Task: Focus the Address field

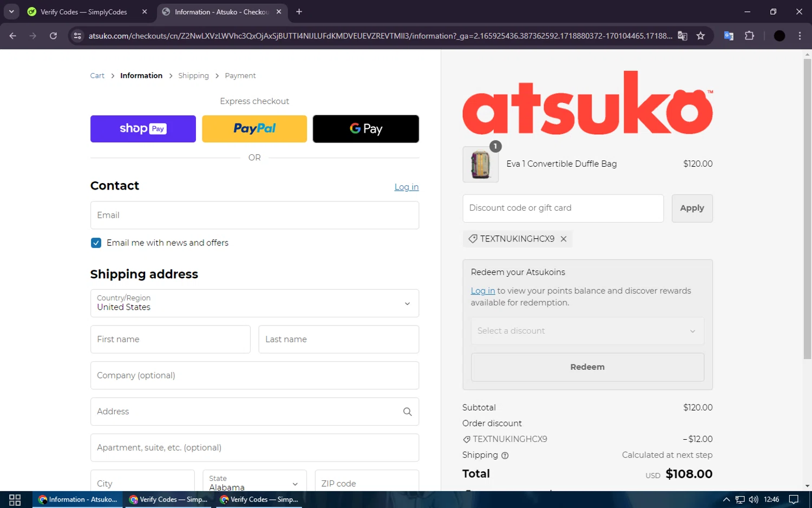Action: 254,412
